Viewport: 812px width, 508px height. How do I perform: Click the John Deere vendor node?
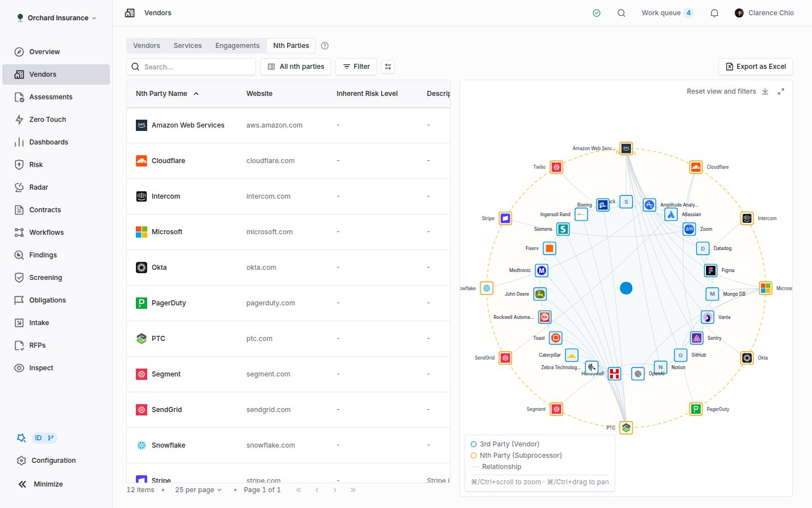pyautogui.click(x=540, y=294)
